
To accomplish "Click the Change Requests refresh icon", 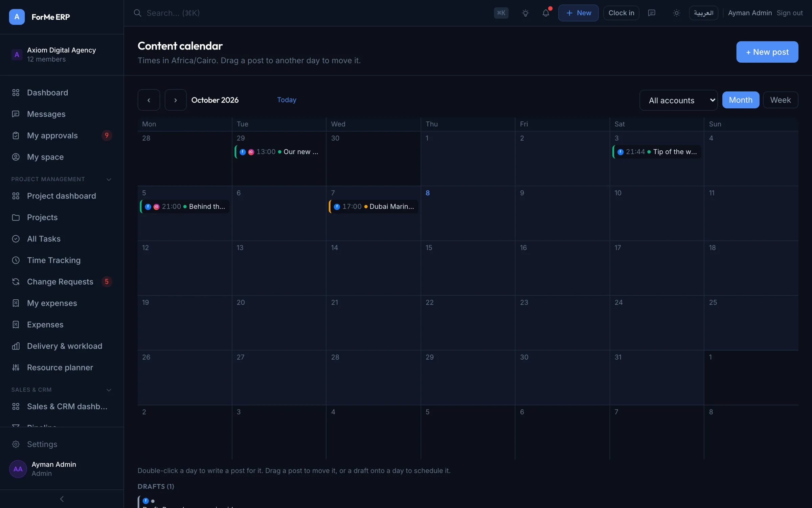I will click(x=16, y=281).
